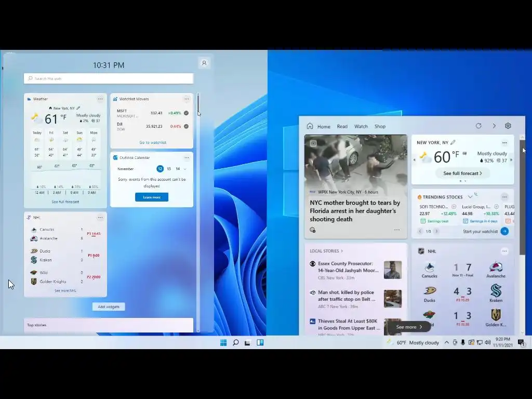Open Canucks vs Avalanche score in feed

tap(462, 270)
